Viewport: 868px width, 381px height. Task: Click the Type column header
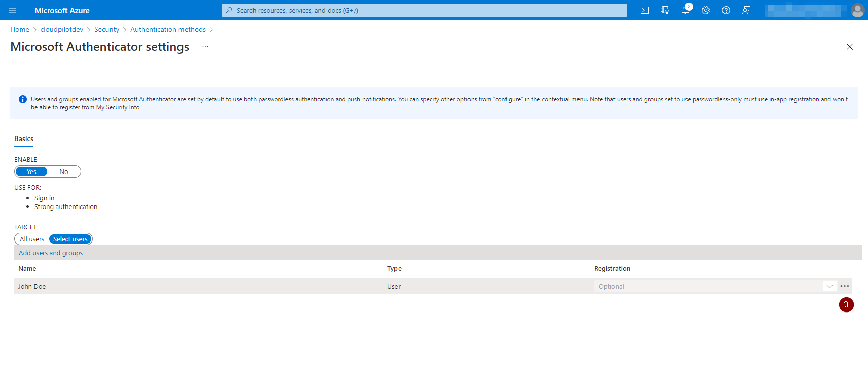click(x=394, y=268)
